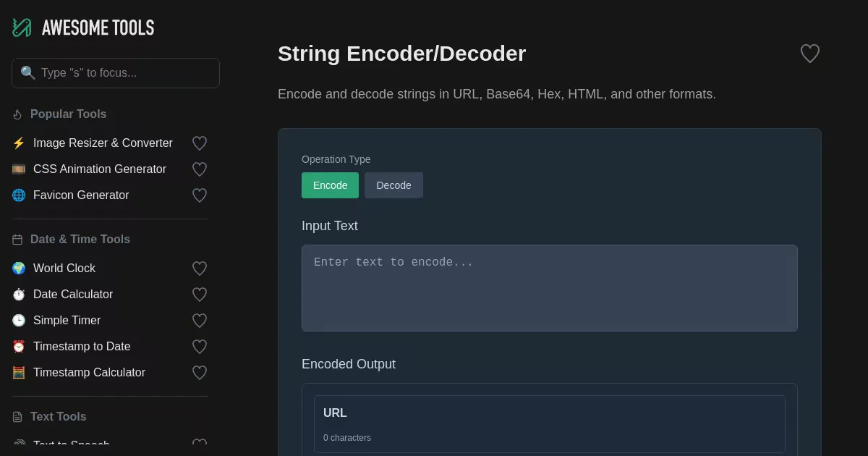Image resolution: width=868 pixels, height=456 pixels.
Task: Collapse Date & Time Tools section
Action: (x=80, y=240)
